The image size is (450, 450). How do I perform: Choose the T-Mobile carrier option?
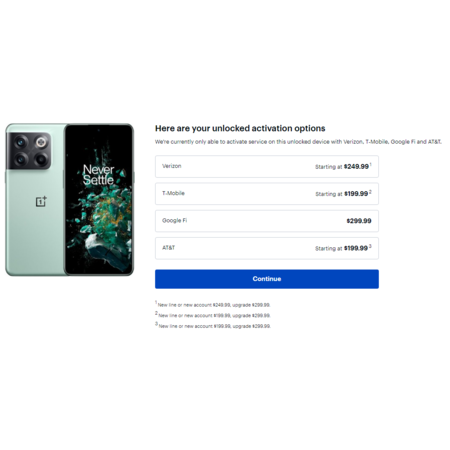(x=267, y=194)
